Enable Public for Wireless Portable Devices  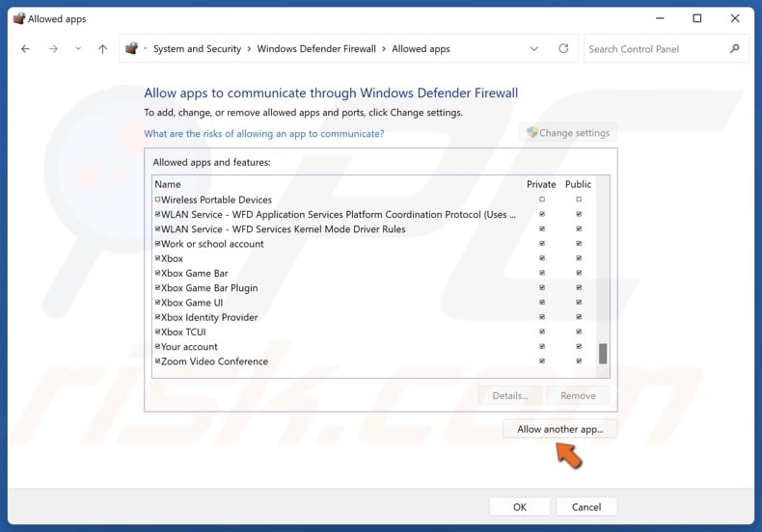coord(579,199)
